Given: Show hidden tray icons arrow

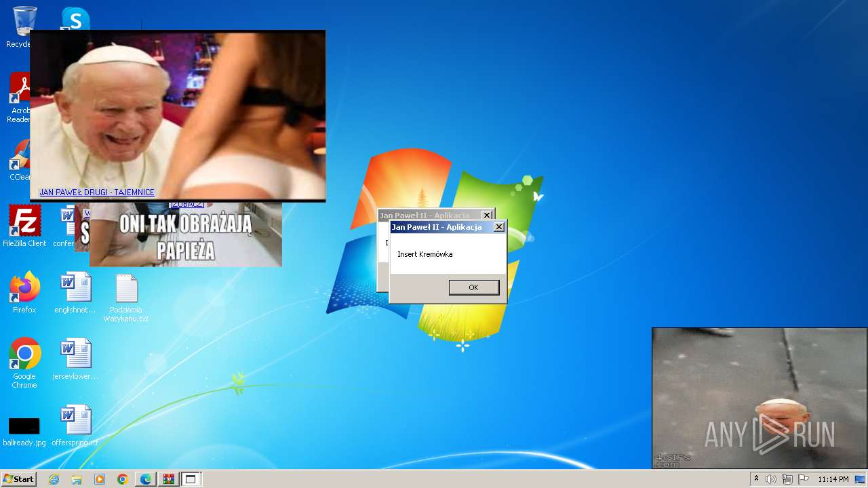Looking at the screenshot, I should (x=757, y=479).
